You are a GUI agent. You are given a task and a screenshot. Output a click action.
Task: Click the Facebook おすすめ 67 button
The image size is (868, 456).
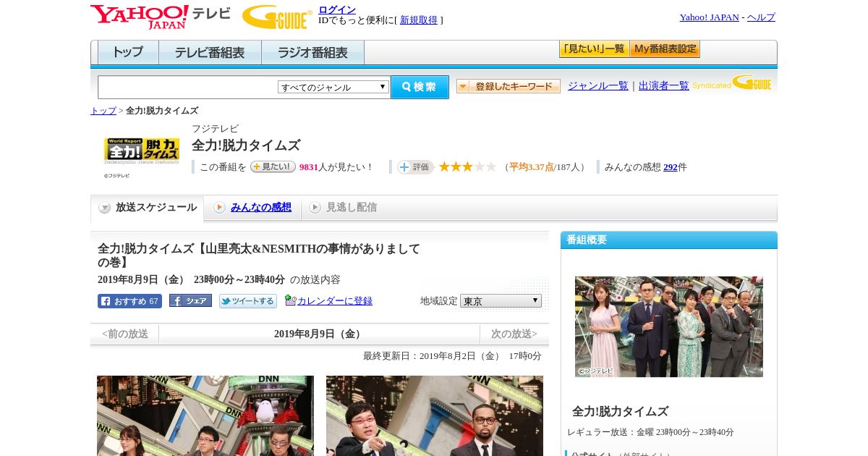point(129,301)
